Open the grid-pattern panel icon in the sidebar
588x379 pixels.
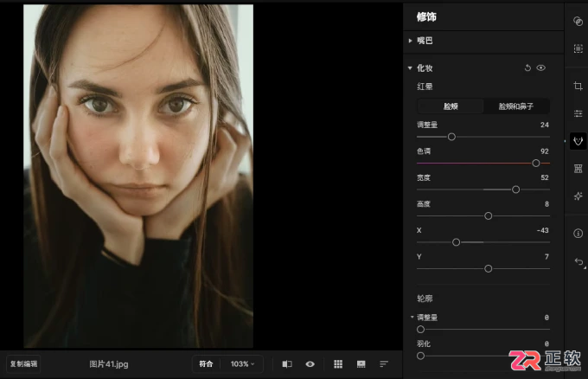tap(578, 169)
